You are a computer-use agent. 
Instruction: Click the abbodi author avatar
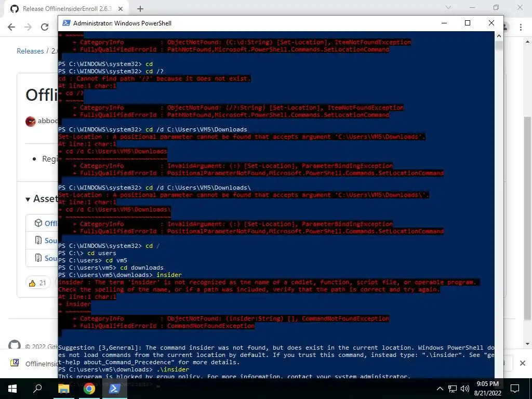pyautogui.click(x=31, y=121)
